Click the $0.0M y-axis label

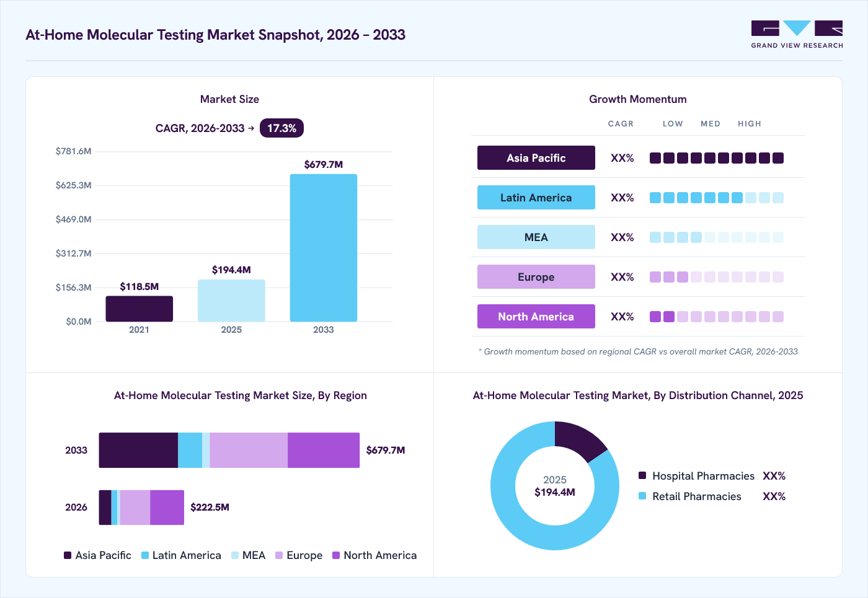tap(79, 322)
